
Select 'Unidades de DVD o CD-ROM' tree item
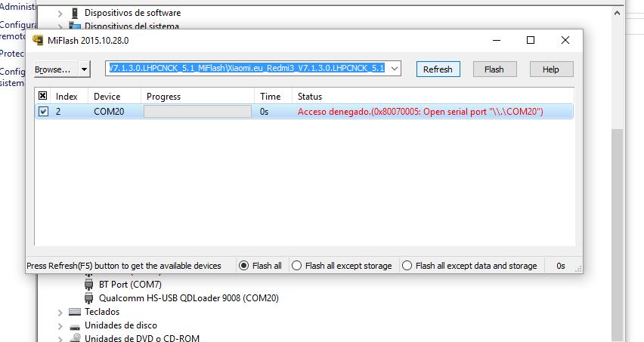pos(142,338)
